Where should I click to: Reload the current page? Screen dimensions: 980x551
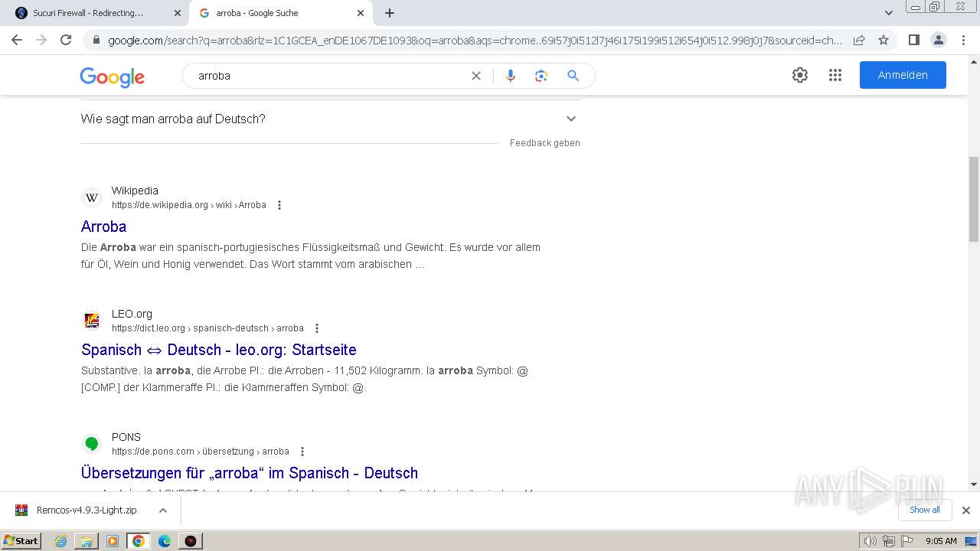tap(66, 40)
